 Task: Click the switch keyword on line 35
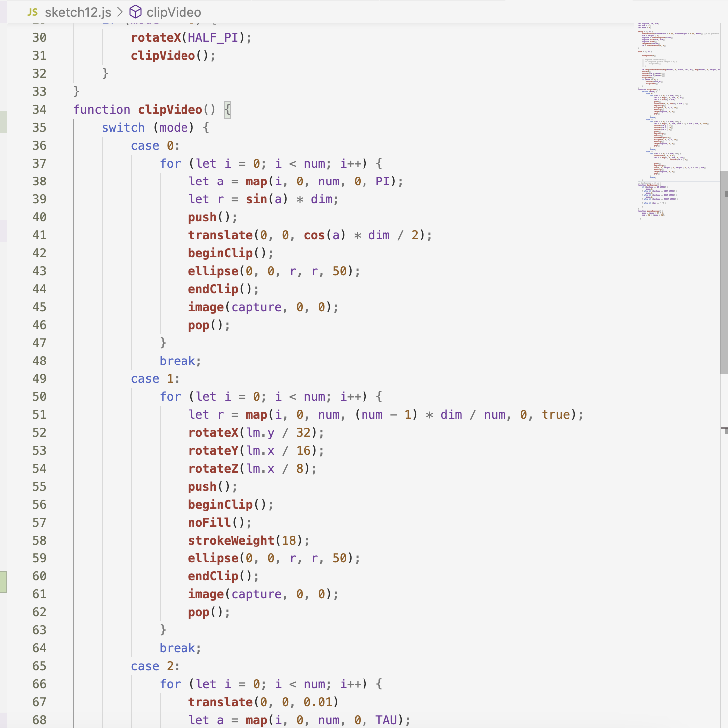click(x=123, y=128)
